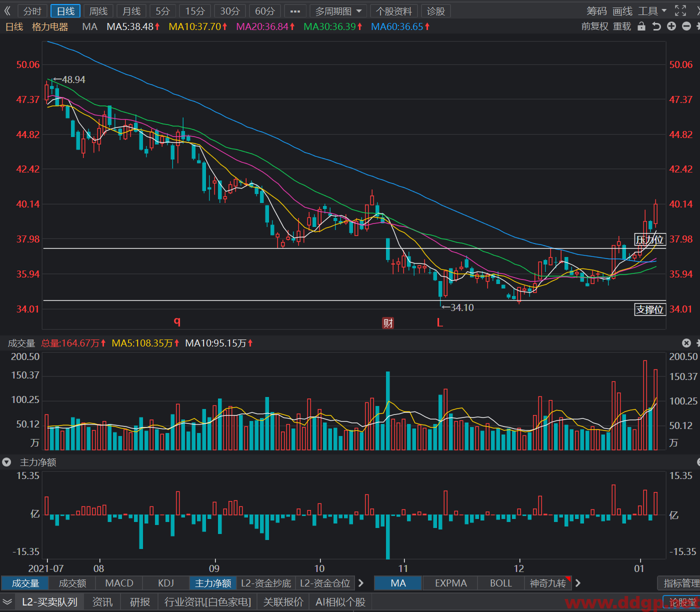Select the MACD indicator tab
This screenshot has width=700, height=612.
coord(119,583)
